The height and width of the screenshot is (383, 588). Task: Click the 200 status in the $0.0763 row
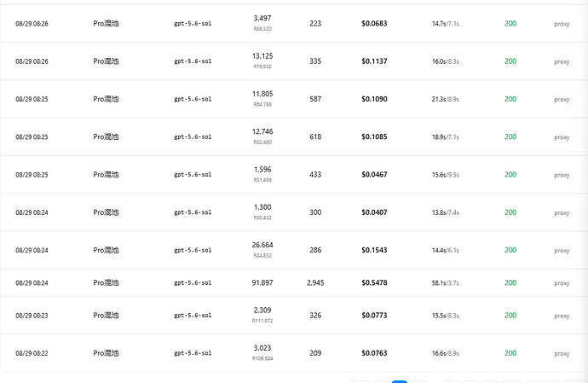(510, 353)
